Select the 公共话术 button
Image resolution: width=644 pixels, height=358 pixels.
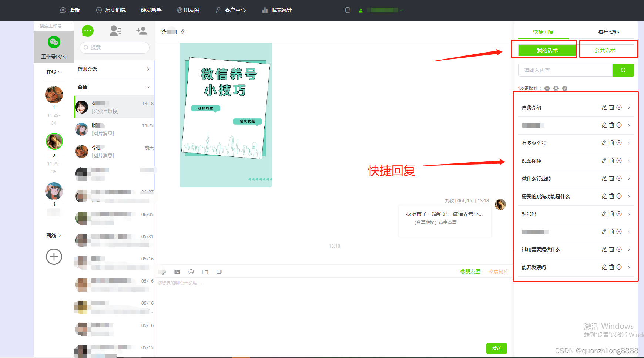click(605, 50)
